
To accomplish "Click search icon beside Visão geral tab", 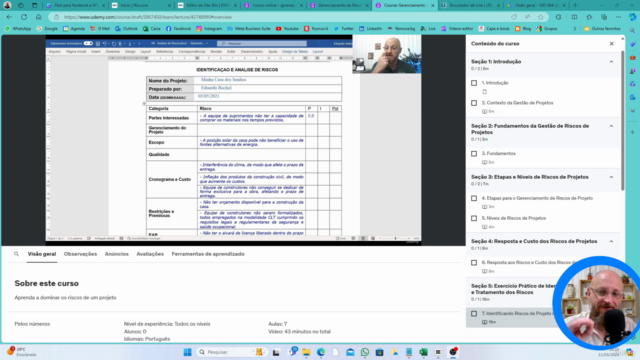I will pos(16,254).
